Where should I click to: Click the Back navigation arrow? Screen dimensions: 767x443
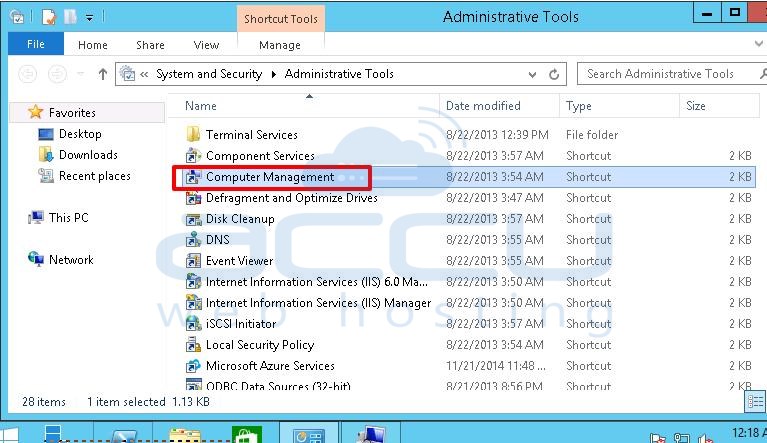[x=27, y=74]
